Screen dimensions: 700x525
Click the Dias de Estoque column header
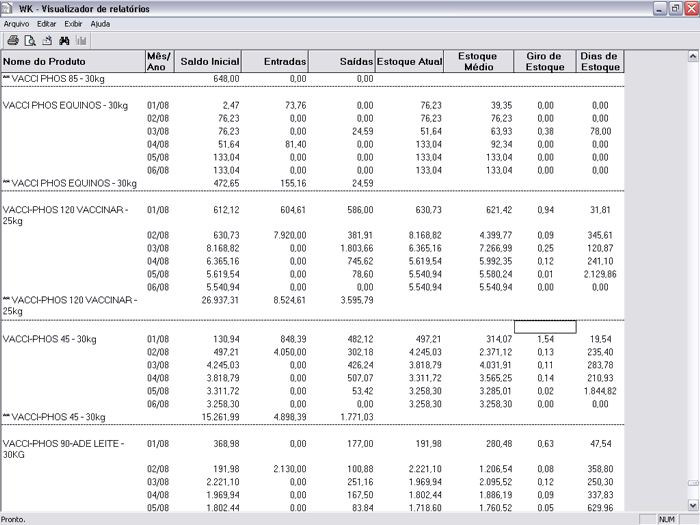601,62
